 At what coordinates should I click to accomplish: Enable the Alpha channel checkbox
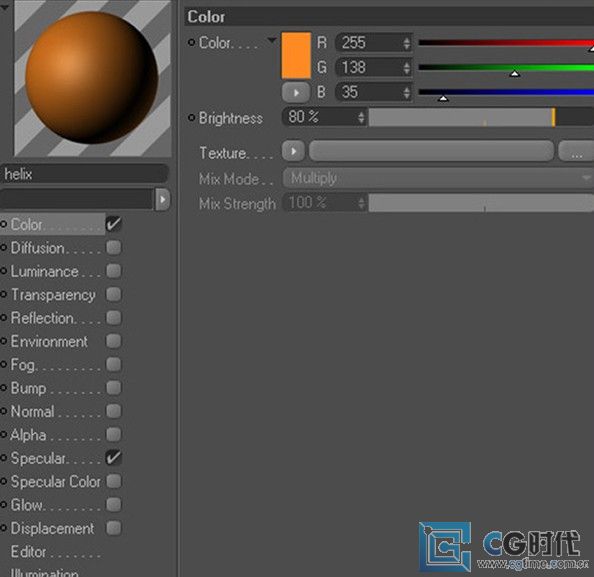[114, 434]
